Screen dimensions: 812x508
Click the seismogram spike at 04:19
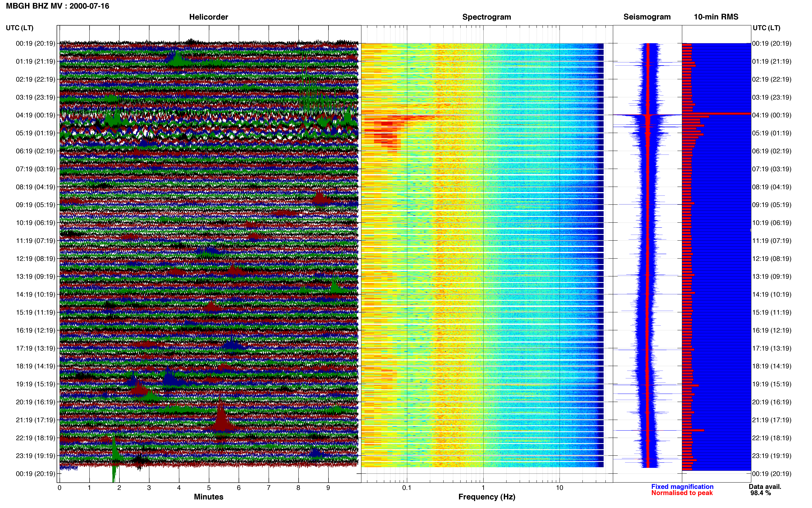pyautogui.click(x=647, y=115)
